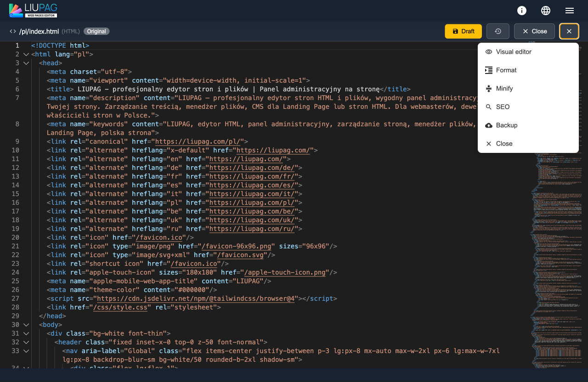Click the code brackets file icon

pyautogui.click(x=13, y=31)
